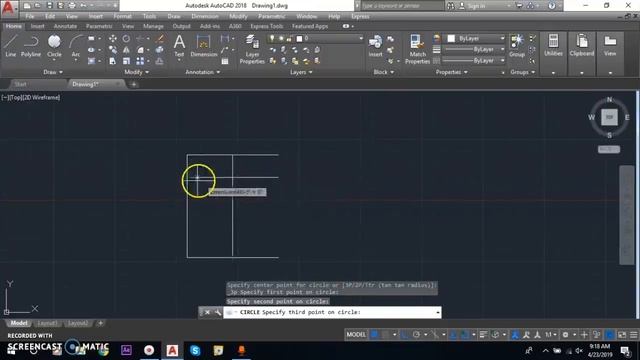Toggle drawing grid display in status bar
The height and width of the screenshot is (360, 640).
pos(374,335)
